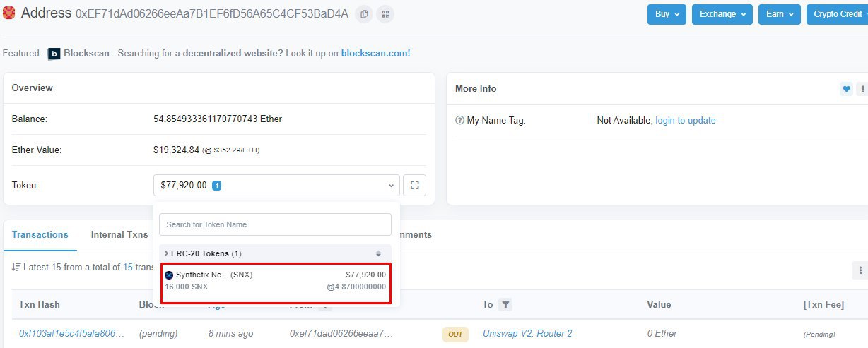The width and height of the screenshot is (868, 348).
Task: Open transaction hash 0xf103af1e5c4f5afa806
Action: [x=72, y=333]
